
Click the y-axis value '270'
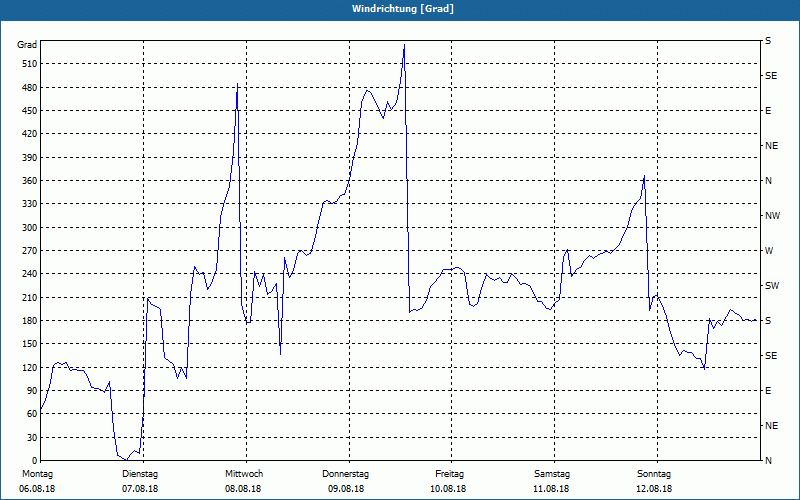click(30, 251)
